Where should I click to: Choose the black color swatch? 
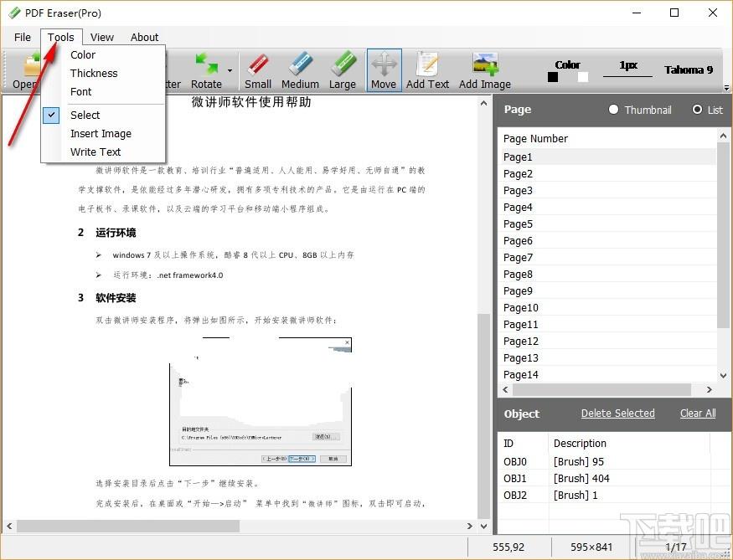click(x=553, y=77)
